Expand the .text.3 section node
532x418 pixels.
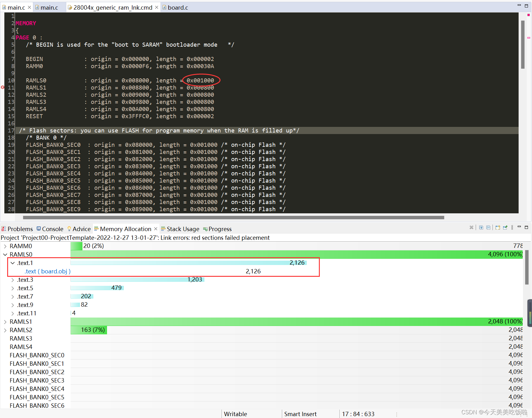click(12, 280)
